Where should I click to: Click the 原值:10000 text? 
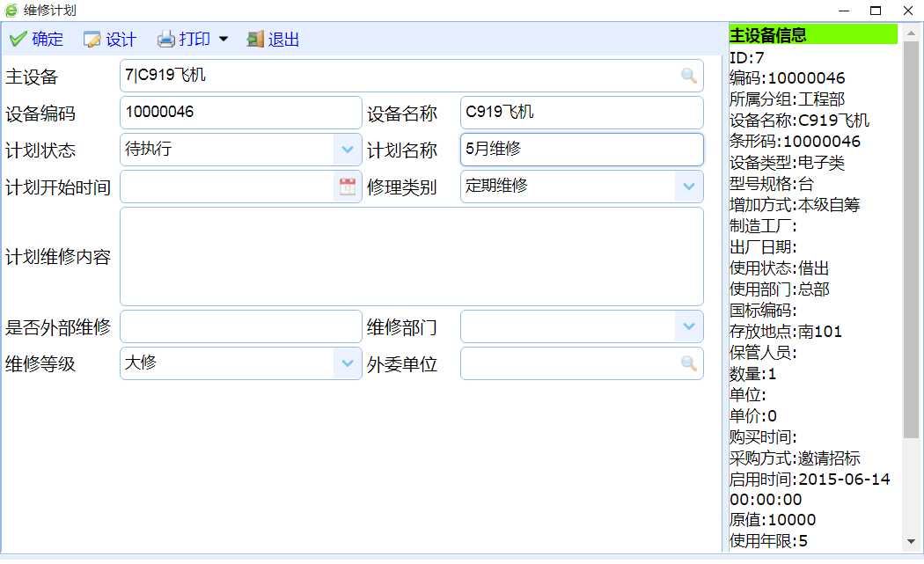pos(773,520)
